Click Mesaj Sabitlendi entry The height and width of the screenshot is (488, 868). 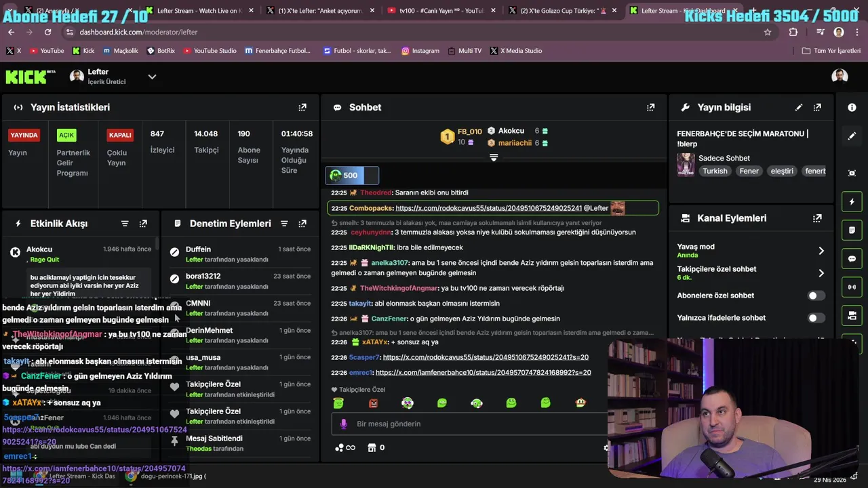pyautogui.click(x=214, y=439)
